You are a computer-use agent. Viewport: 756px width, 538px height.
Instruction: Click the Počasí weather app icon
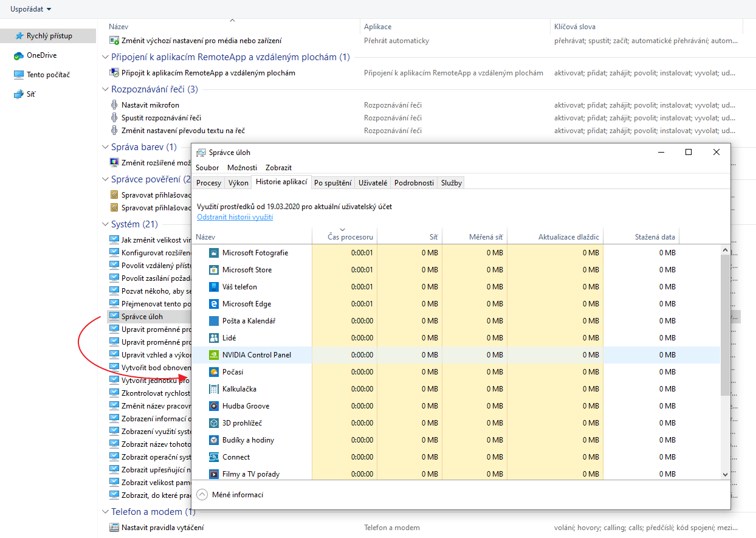pyautogui.click(x=213, y=372)
